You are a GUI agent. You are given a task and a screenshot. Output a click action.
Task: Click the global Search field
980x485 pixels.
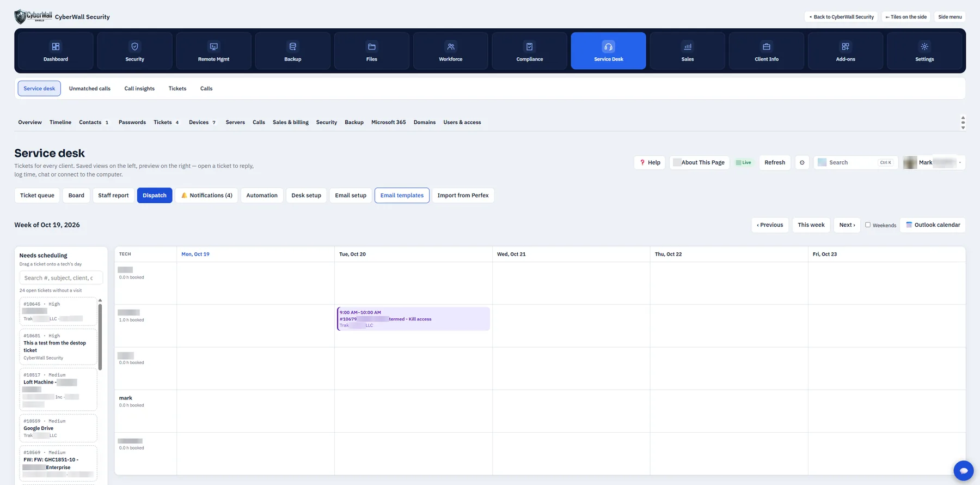tap(855, 162)
